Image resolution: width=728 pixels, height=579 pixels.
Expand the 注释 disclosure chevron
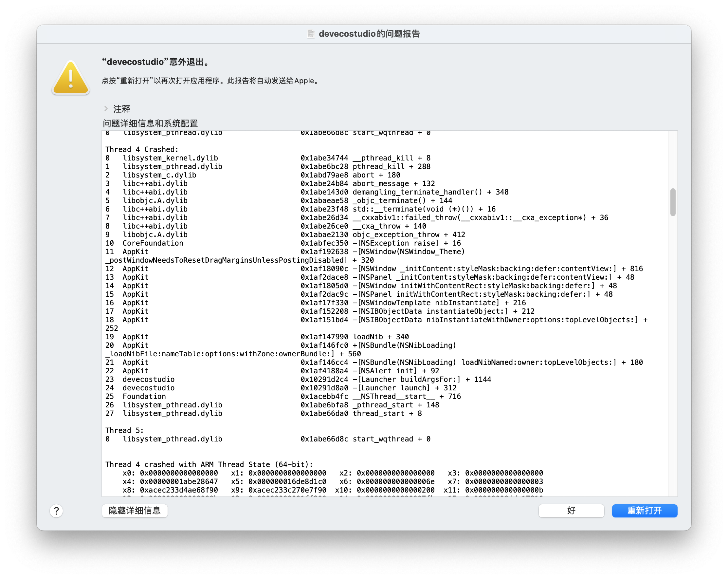tap(106, 108)
